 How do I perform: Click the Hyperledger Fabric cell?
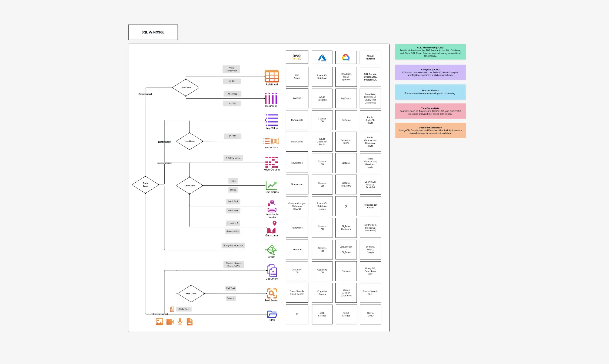[x=370, y=206]
